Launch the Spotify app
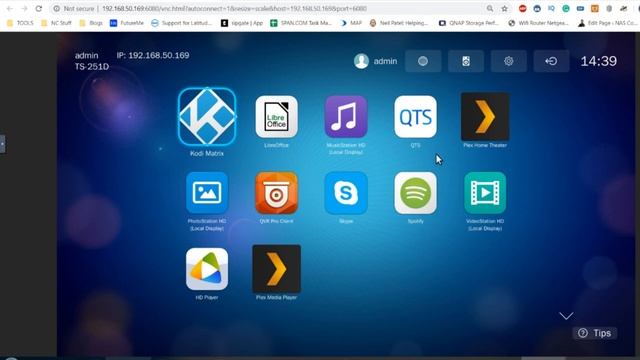 [415, 193]
